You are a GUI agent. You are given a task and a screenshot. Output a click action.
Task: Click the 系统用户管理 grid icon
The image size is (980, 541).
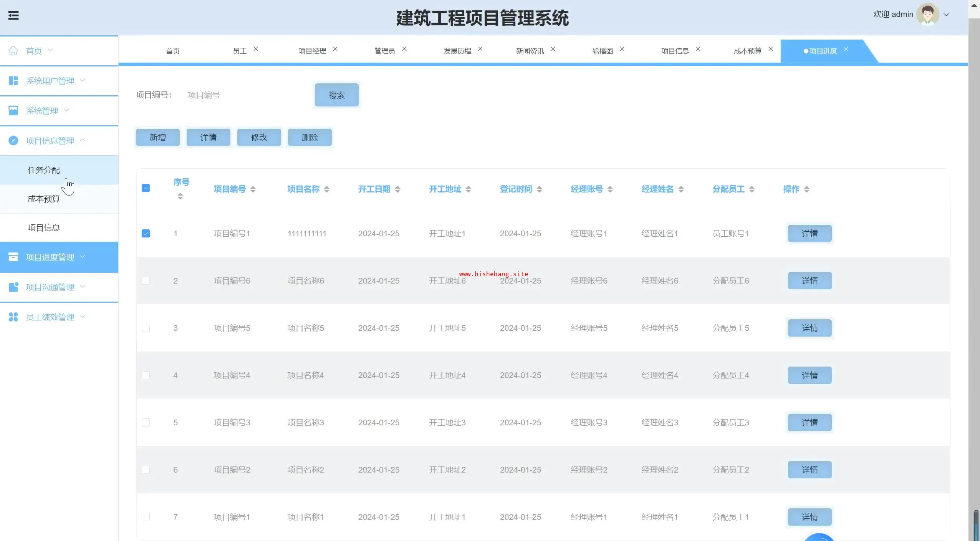13,81
